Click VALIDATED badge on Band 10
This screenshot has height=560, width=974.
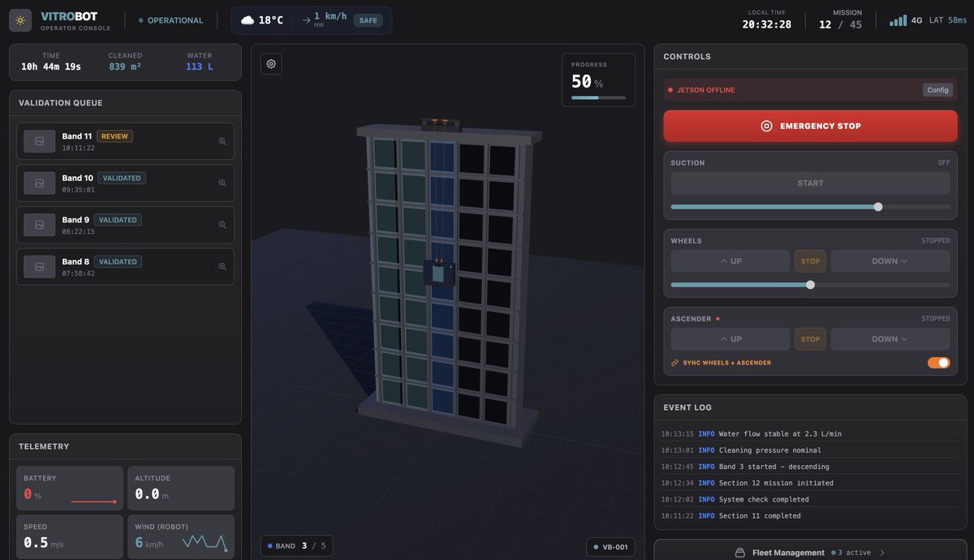pyautogui.click(x=122, y=178)
